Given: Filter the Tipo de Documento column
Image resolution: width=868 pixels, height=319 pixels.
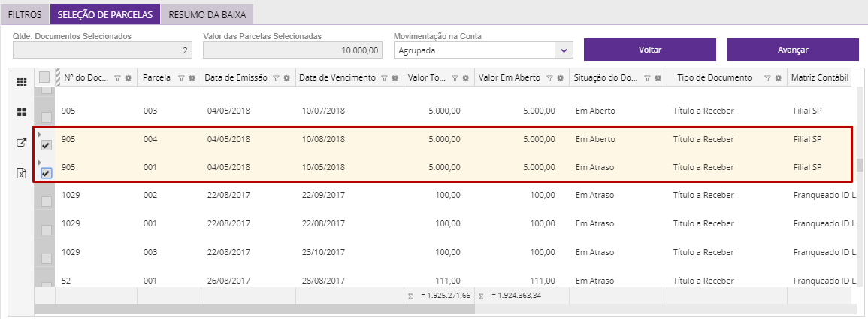Looking at the screenshot, I should pos(767,78).
